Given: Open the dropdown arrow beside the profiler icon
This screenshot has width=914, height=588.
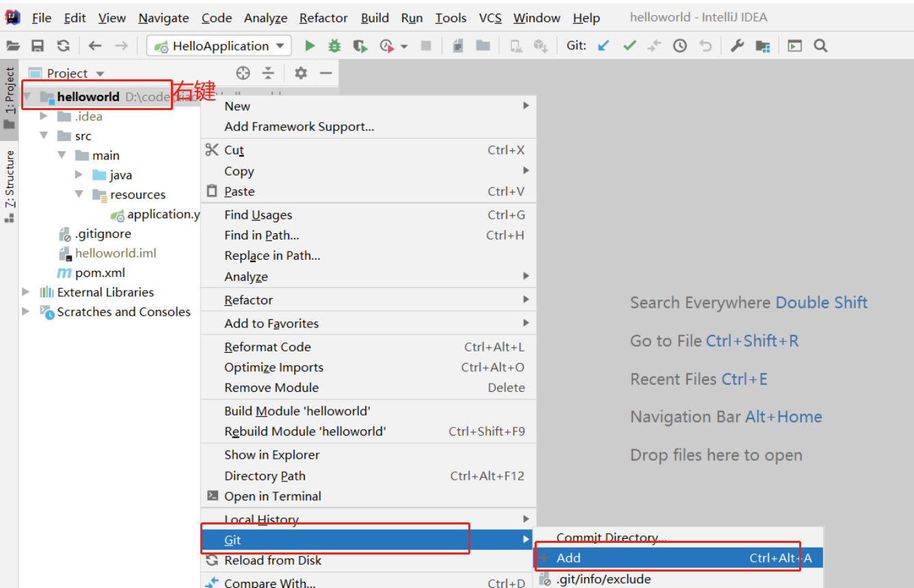Looking at the screenshot, I should [404, 46].
